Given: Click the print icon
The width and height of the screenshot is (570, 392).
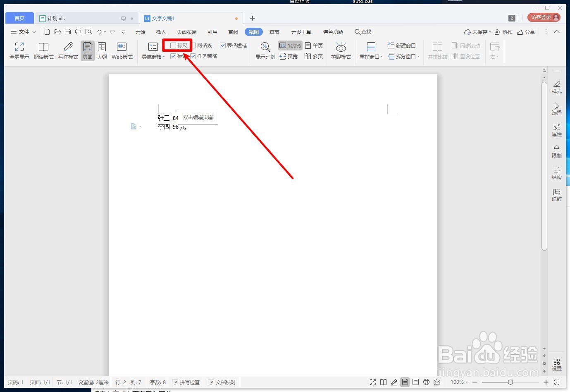Looking at the screenshot, I should tap(78, 32).
